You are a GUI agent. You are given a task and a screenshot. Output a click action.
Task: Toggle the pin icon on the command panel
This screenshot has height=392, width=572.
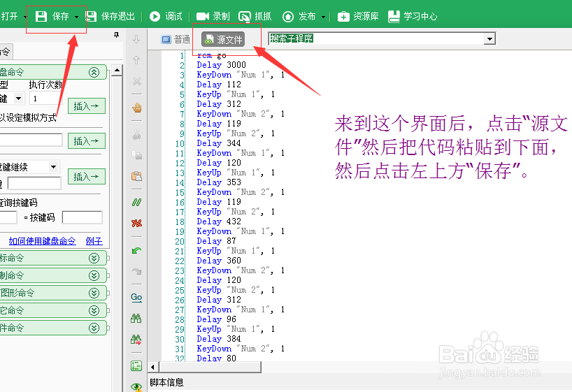click(116, 35)
